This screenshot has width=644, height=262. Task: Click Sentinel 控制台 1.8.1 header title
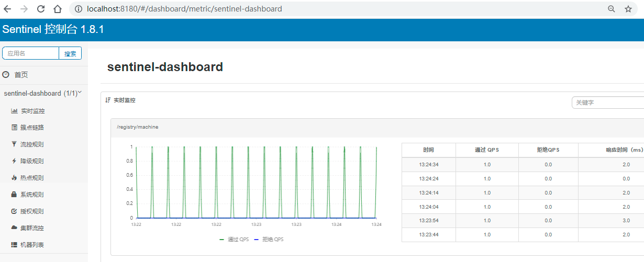[x=53, y=30]
